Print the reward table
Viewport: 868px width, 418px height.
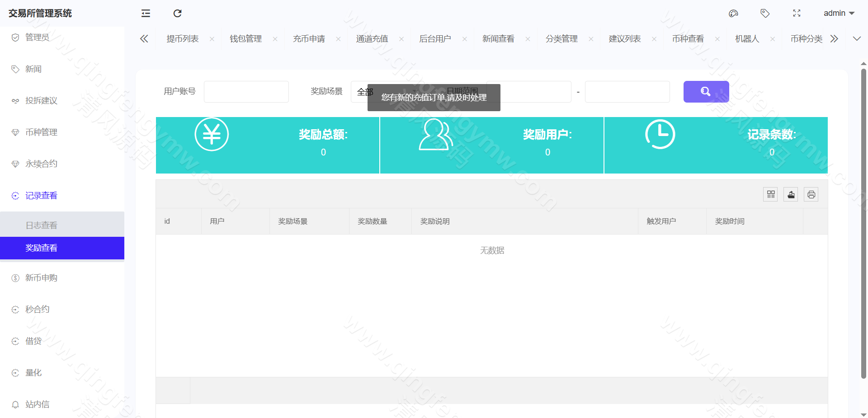coord(811,194)
